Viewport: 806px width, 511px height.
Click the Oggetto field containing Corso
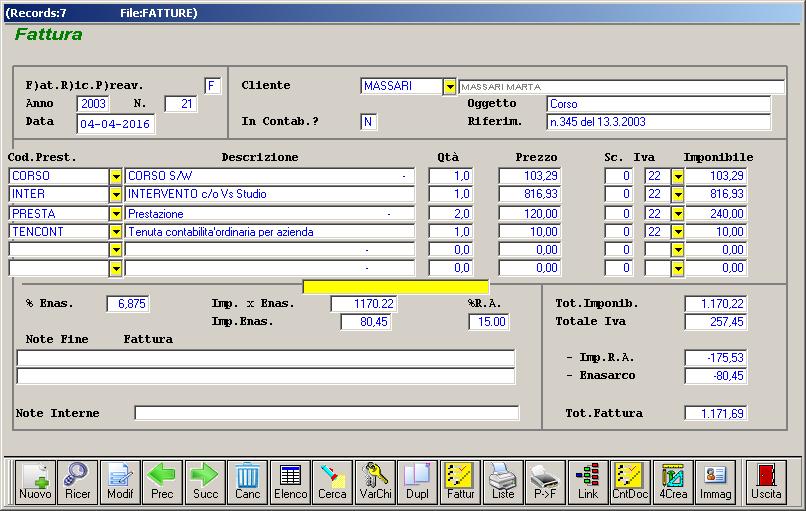659,104
